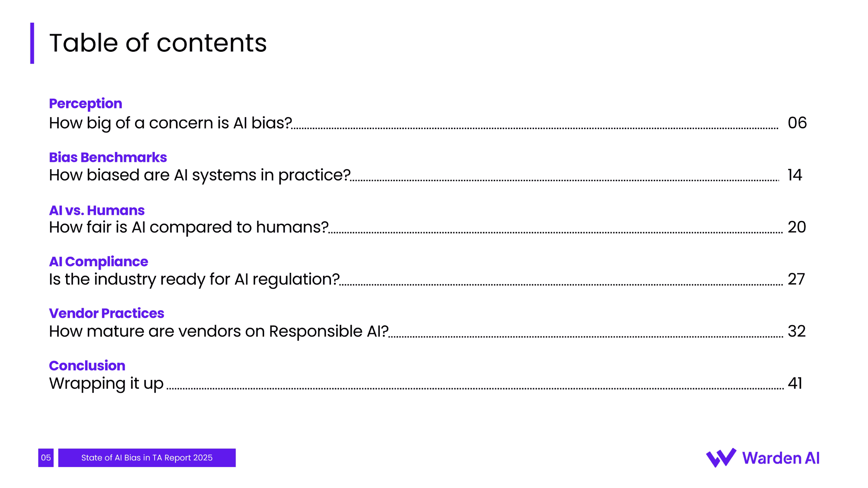Open the Bias Benchmarks section heading
The width and height of the screenshot is (868, 488).
pos(108,157)
